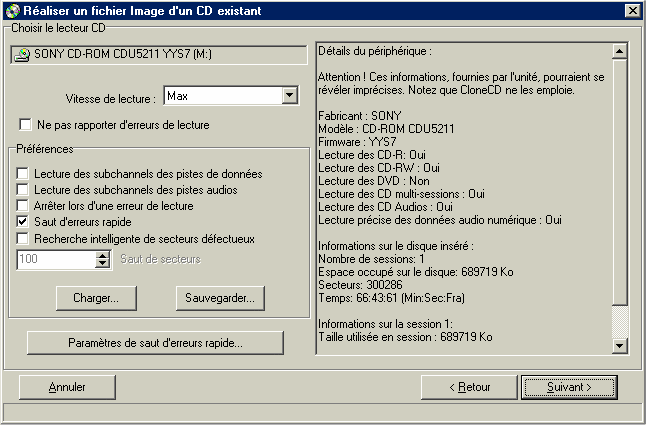This screenshot has height=425, width=646.
Task: Enable Arrêter lors d'une erreur de lecture
Action: coord(22,205)
